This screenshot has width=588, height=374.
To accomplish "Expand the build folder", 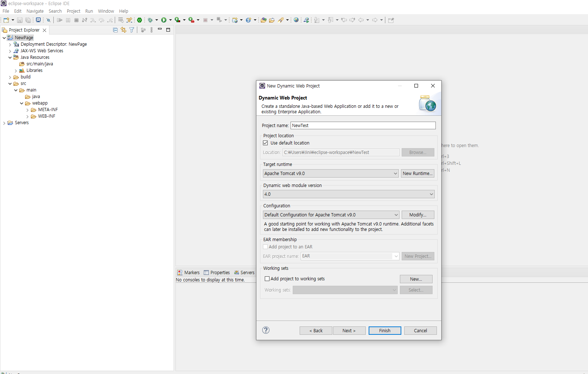I will tap(10, 77).
